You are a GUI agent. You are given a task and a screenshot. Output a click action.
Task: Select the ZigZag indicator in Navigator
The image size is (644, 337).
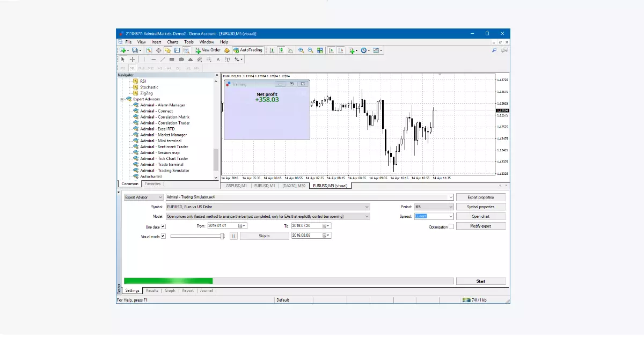[x=146, y=93]
